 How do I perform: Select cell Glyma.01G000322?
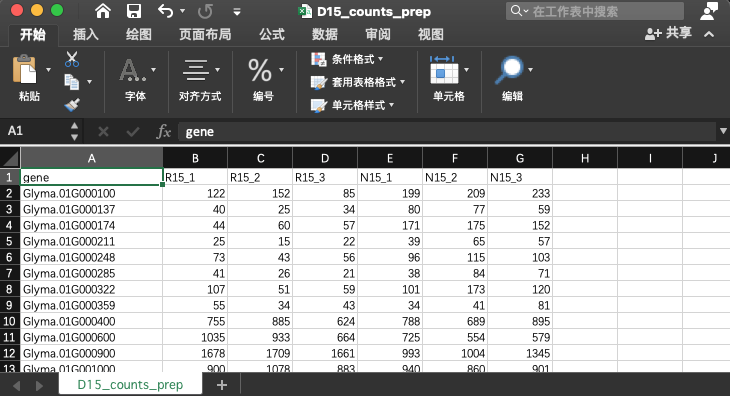pyautogui.click(x=92, y=289)
